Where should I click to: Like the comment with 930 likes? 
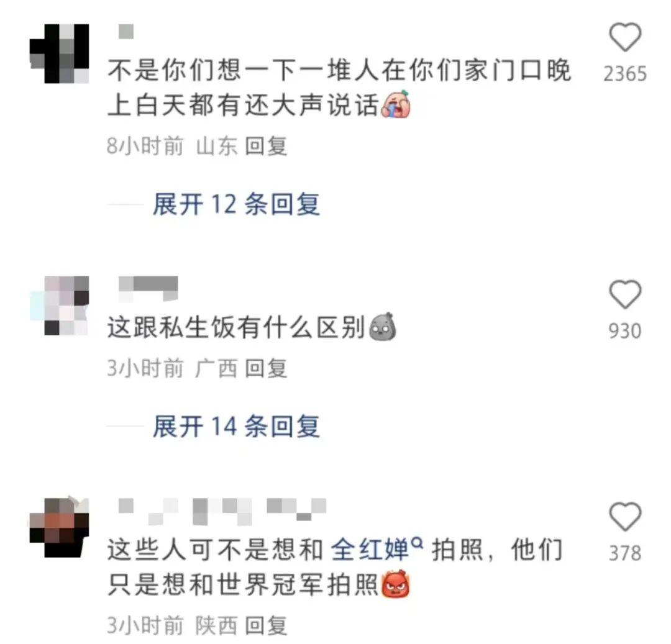625,294
